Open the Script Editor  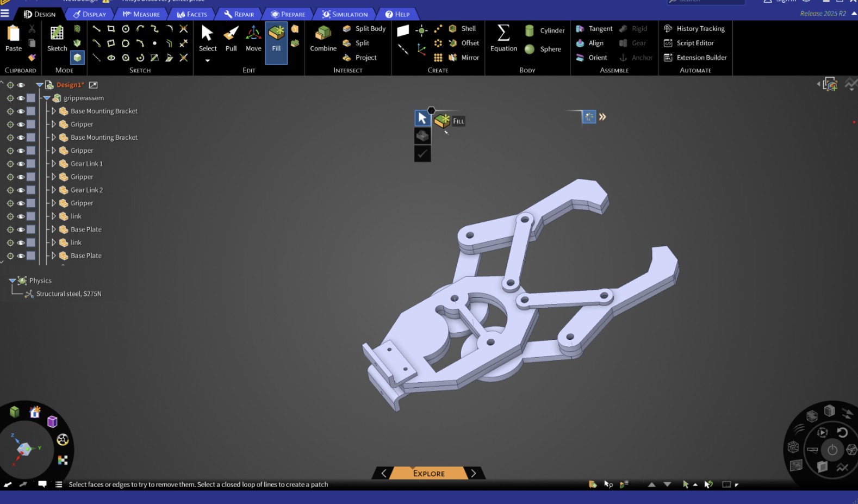tap(689, 43)
